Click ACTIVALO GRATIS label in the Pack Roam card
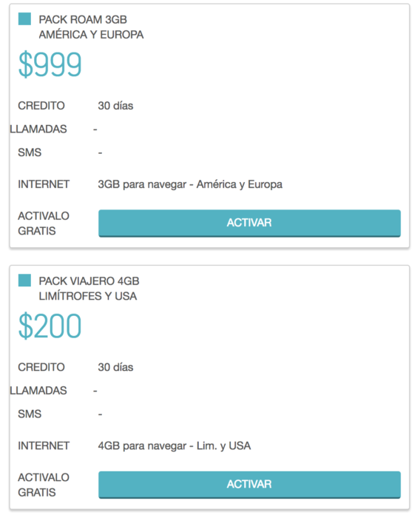Screen dimensions: 420x518 coord(44,223)
